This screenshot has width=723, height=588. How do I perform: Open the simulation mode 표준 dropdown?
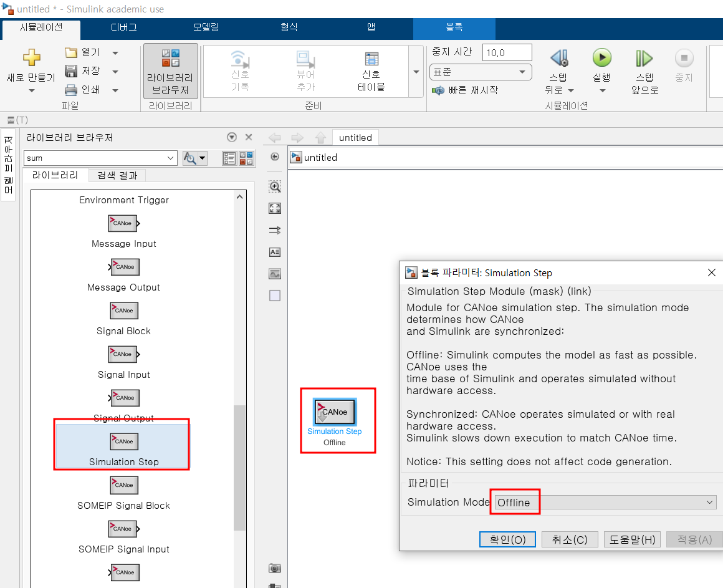(481, 72)
